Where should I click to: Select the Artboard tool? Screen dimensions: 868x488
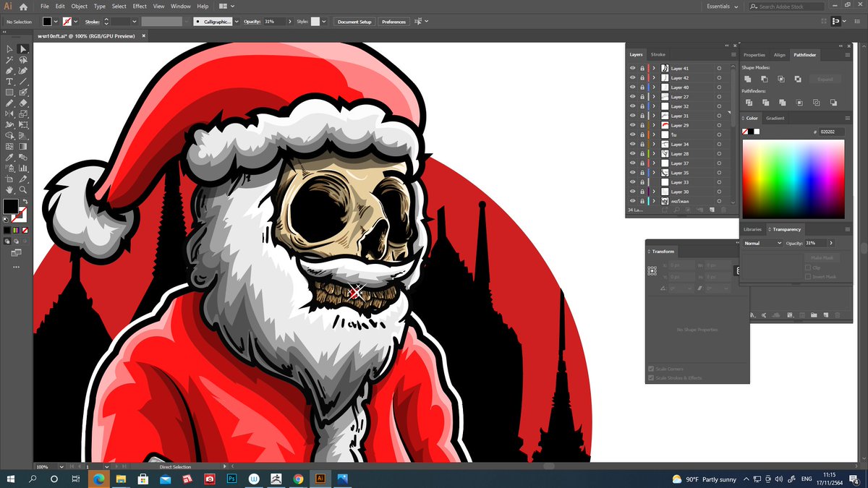point(9,179)
